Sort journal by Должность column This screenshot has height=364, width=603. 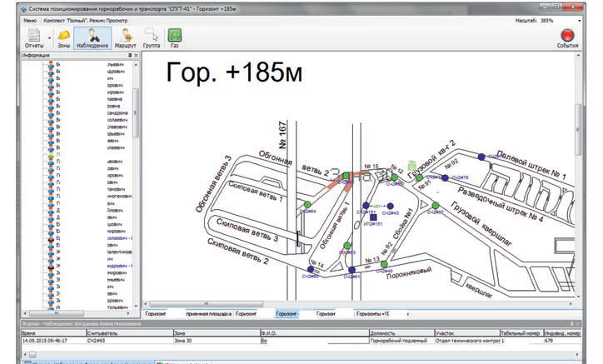pyautogui.click(x=401, y=333)
